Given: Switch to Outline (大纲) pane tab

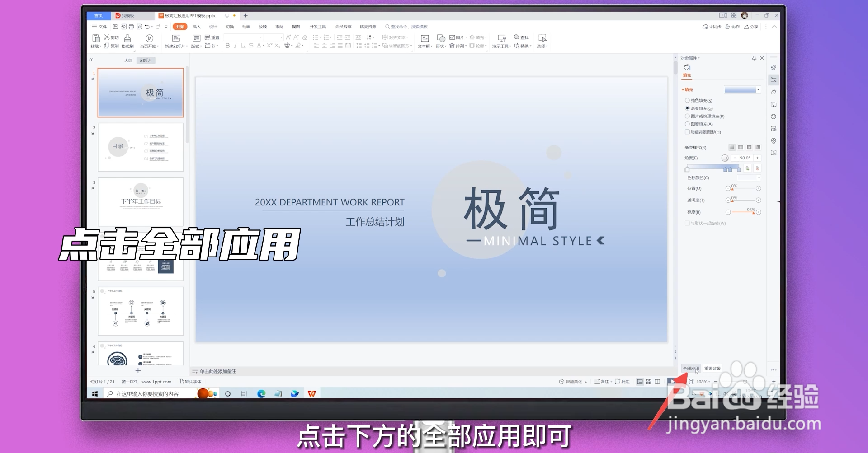Looking at the screenshot, I should (x=128, y=61).
